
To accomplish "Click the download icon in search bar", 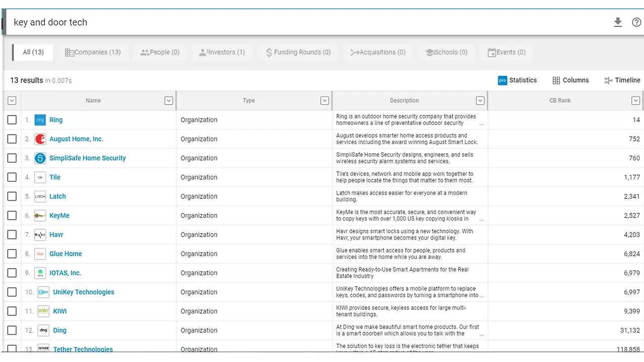I will (x=618, y=22).
